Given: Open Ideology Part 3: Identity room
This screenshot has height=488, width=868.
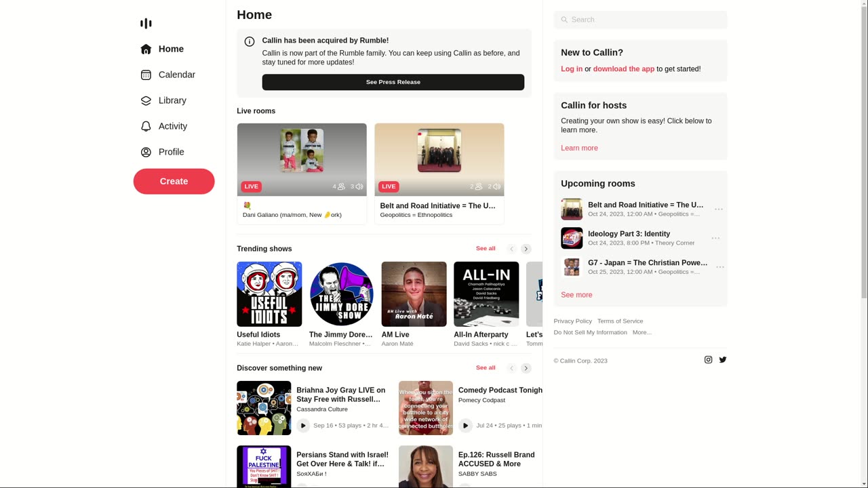Looking at the screenshot, I should tap(629, 234).
